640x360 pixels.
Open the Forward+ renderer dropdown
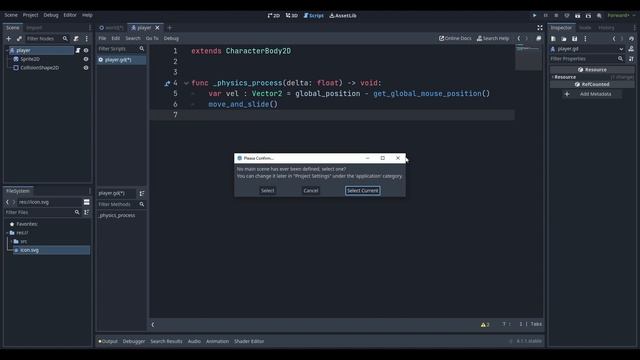pos(621,16)
